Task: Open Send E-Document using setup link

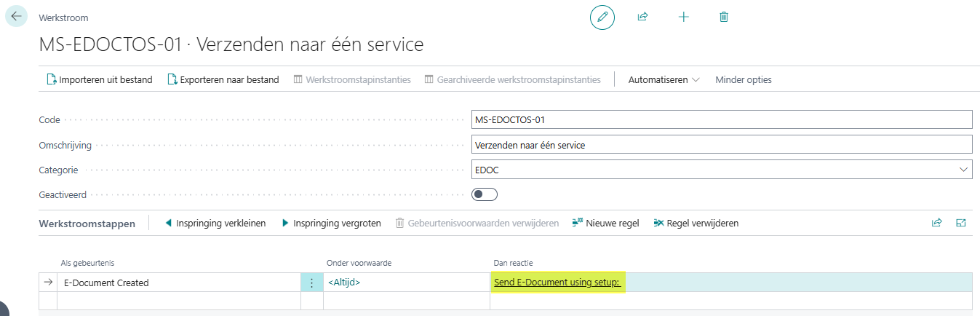Action: 557,283
